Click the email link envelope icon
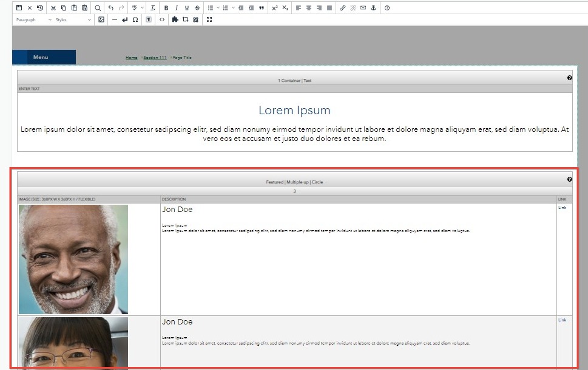The height and width of the screenshot is (370, 588). pos(363,7)
